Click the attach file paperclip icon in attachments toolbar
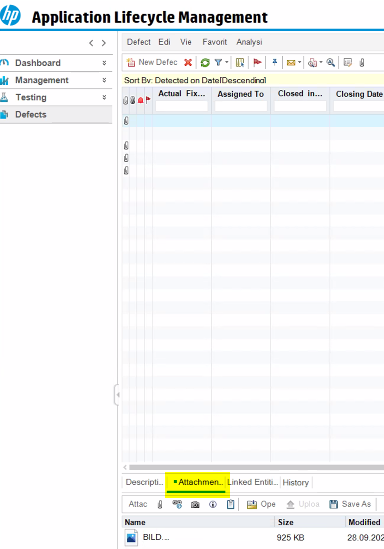 160,504
